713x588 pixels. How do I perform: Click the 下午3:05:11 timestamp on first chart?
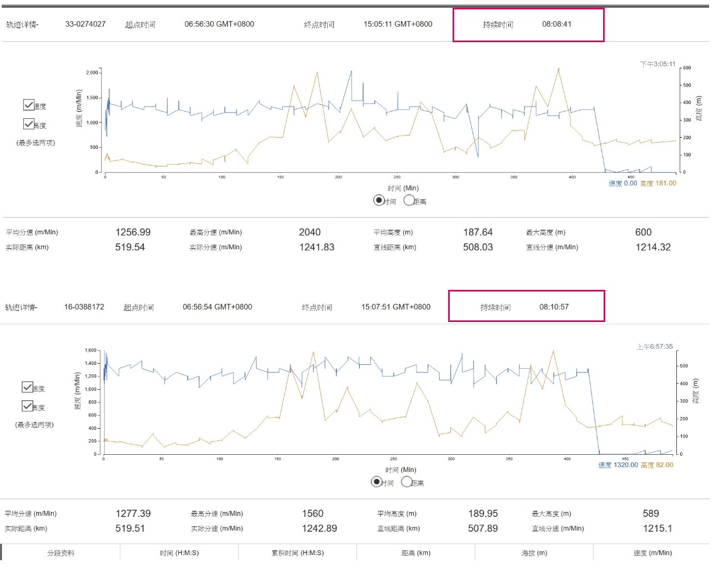658,64
